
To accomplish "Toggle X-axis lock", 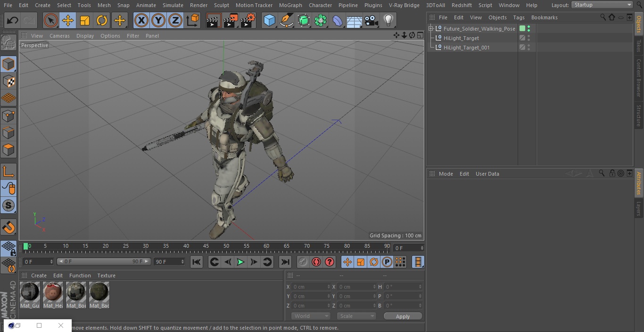I will coord(141,21).
